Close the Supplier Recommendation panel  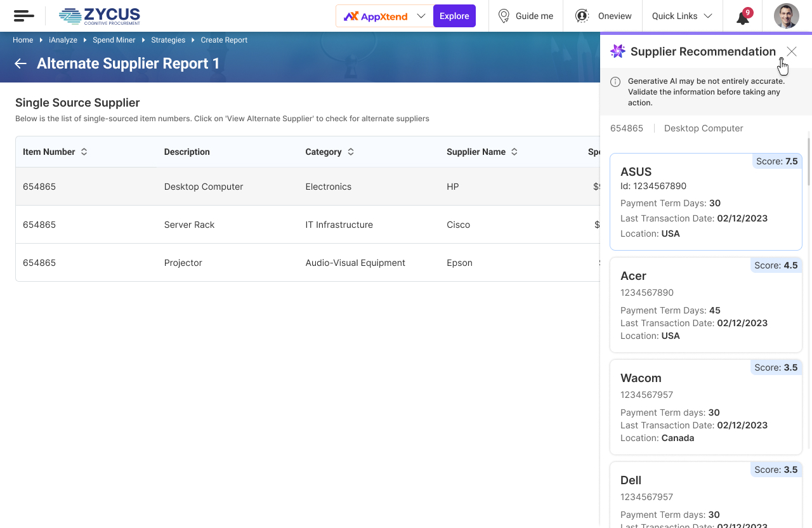[x=792, y=51]
